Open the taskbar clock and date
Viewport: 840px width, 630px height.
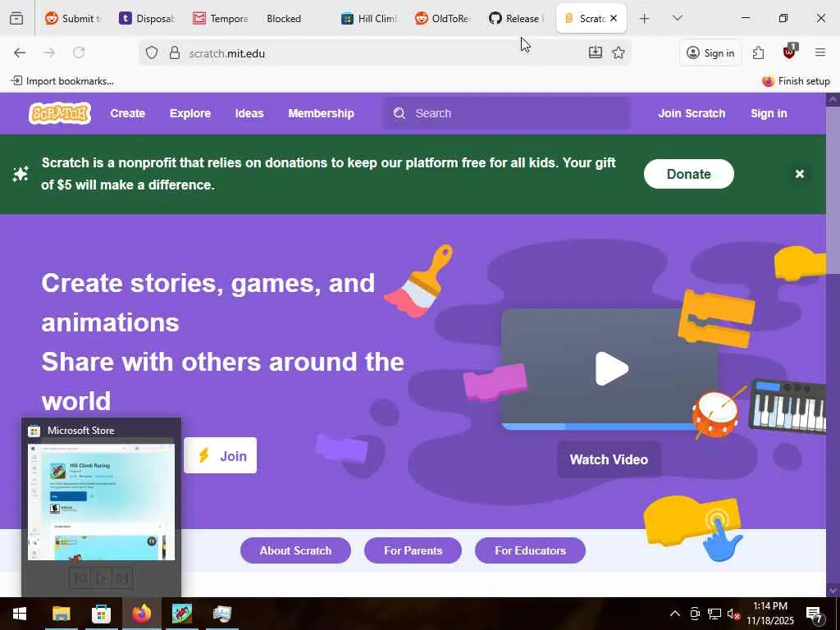770,614
